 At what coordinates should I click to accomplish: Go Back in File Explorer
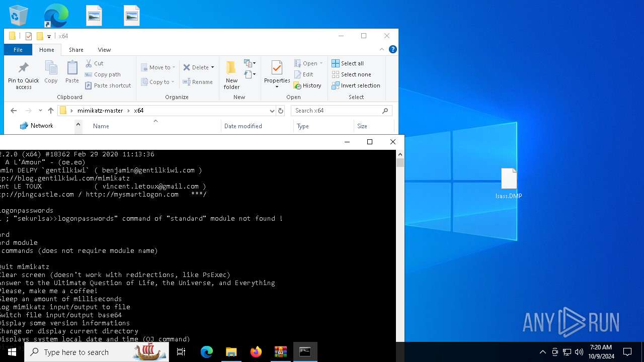point(14,111)
